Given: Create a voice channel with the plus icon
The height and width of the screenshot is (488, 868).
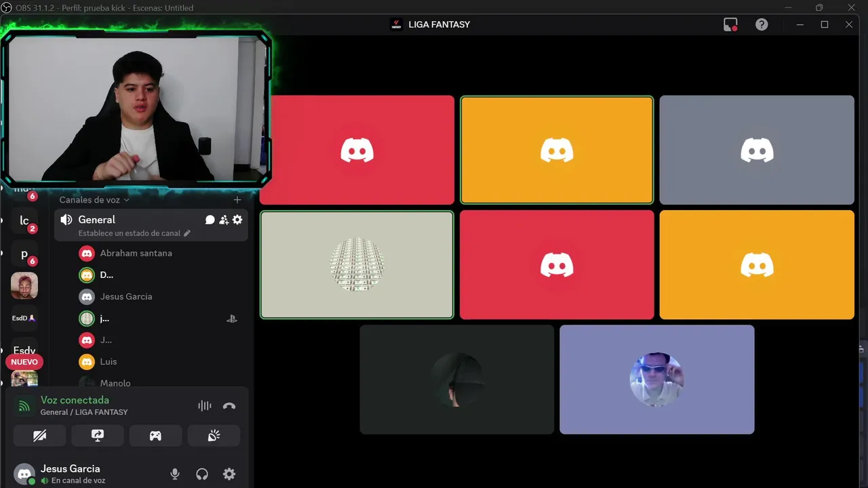Looking at the screenshot, I should (237, 200).
